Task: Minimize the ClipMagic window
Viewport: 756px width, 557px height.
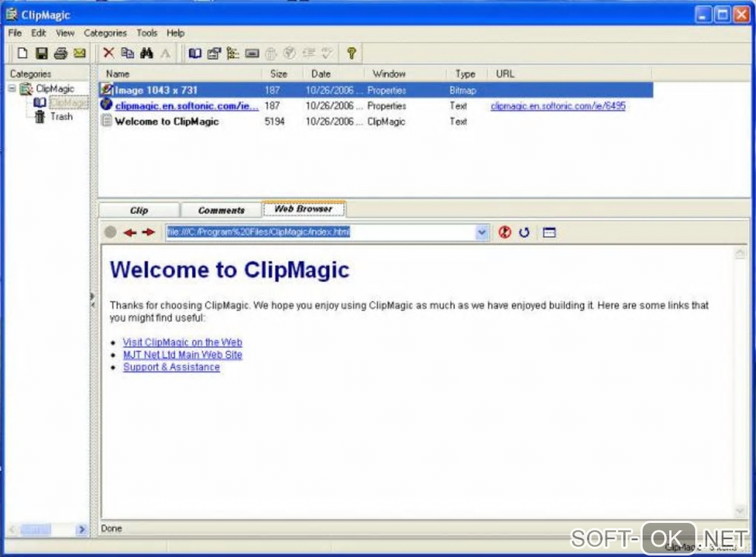Action: tap(703, 15)
